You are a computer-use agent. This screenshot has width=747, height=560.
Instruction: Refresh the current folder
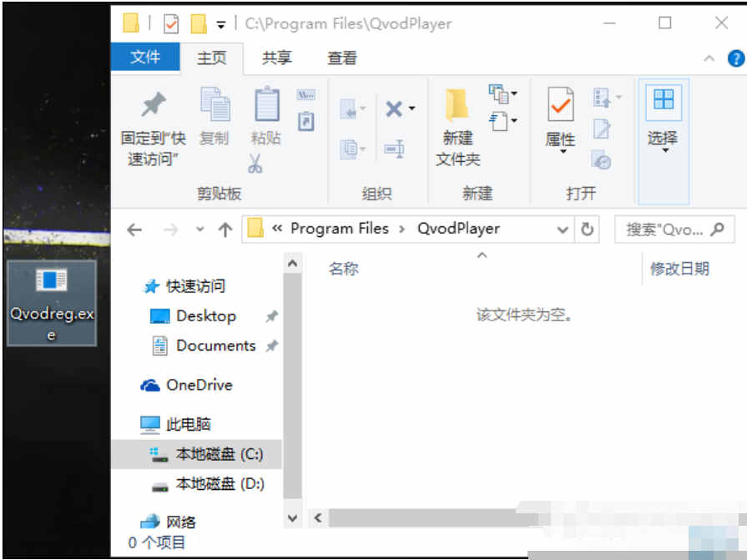(x=587, y=230)
